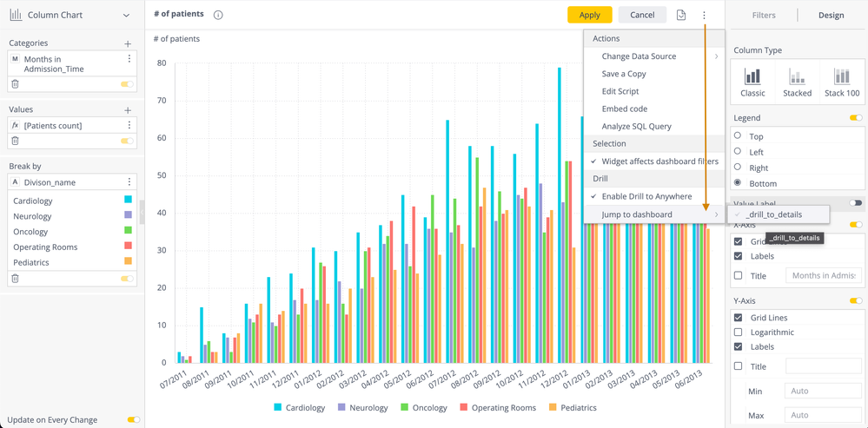Image resolution: width=868 pixels, height=428 pixels.
Task: Toggle the Legend switch off
Action: tap(855, 118)
